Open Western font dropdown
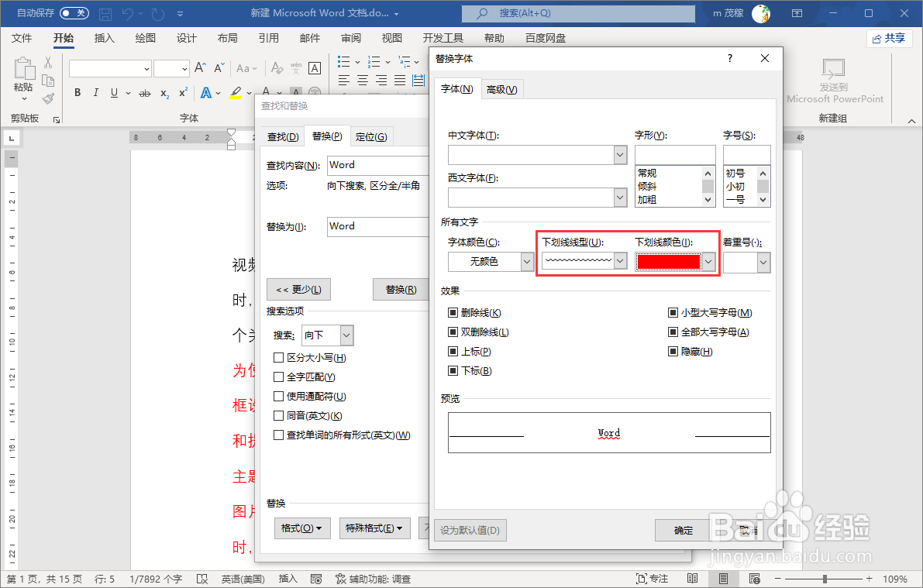This screenshot has height=588, width=923. [x=620, y=198]
